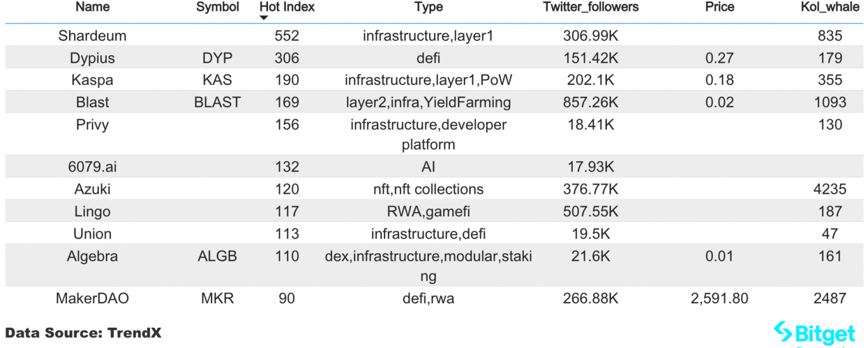868x348 pixels.
Task: Click the infrastructure,layer1,PoW type cell
Action: pyautogui.click(x=428, y=80)
